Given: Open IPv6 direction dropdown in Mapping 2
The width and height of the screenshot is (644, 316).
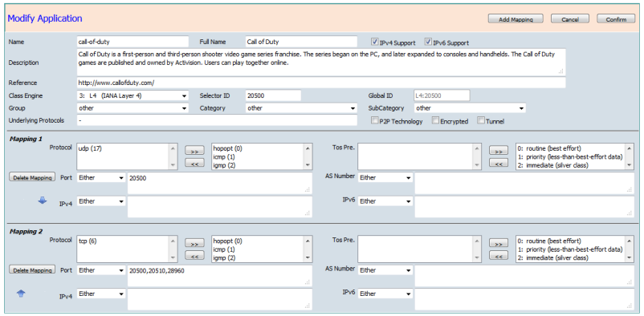Looking at the screenshot, I should tap(385, 294).
